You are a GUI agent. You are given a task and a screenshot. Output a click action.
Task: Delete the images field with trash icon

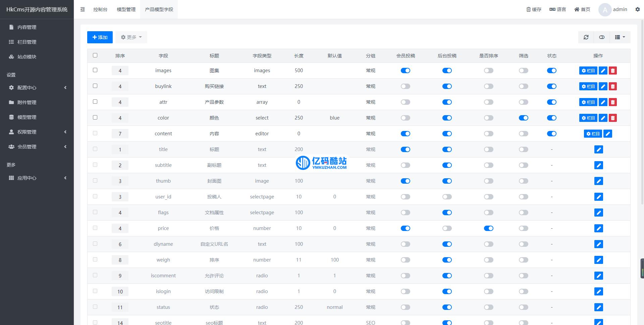613,71
